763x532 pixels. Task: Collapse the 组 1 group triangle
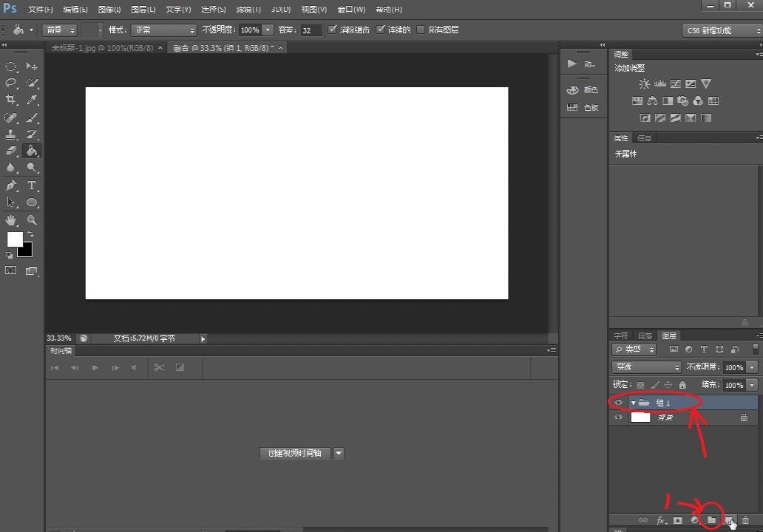634,403
